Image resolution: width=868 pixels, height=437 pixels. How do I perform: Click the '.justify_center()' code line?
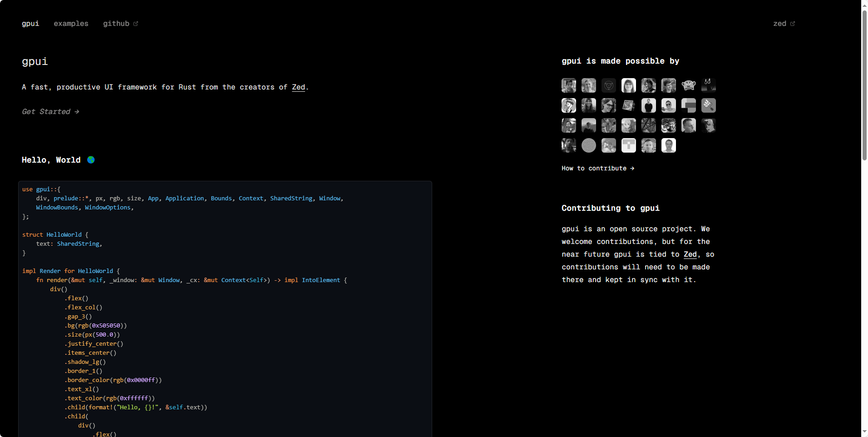coord(94,344)
